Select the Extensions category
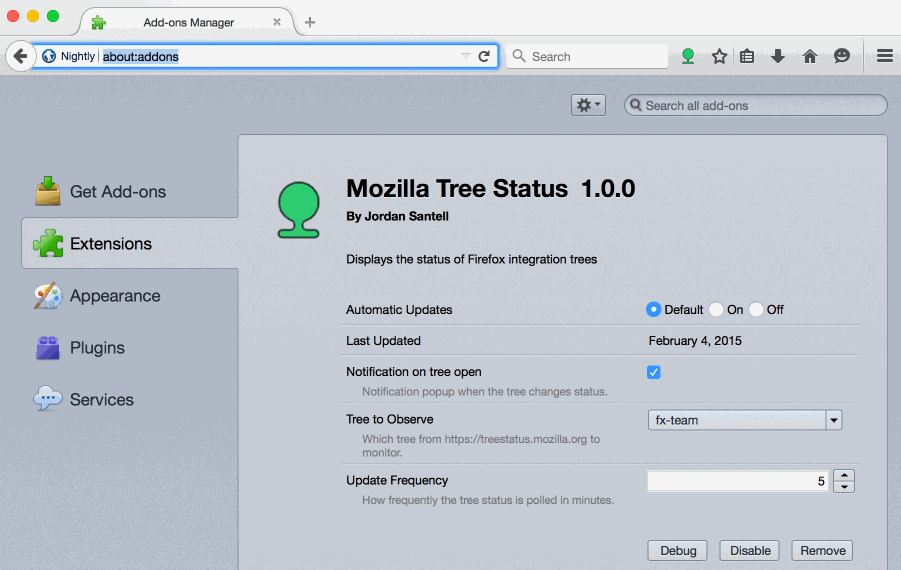Viewport: 901px width, 570px height. [130, 243]
